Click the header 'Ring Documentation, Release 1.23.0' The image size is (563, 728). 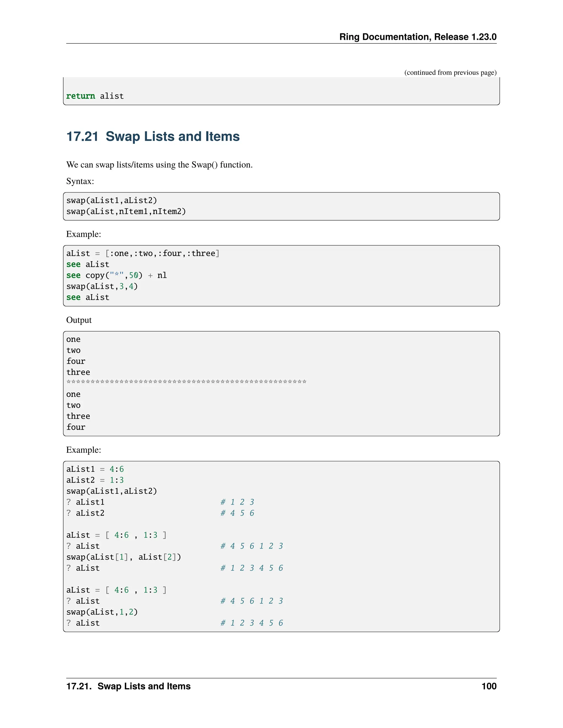pyautogui.click(x=418, y=37)
